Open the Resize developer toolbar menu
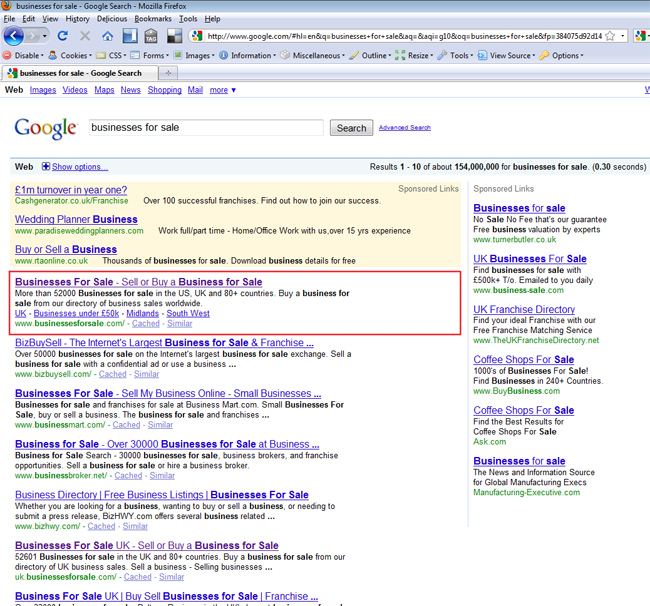Image resolution: width=650 pixels, height=606 pixels. tap(414, 55)
